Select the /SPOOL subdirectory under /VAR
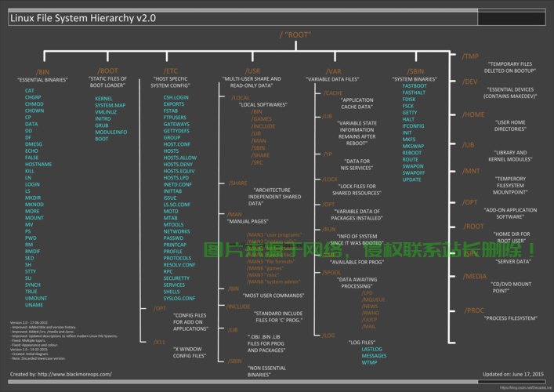The image size is (554, 392). (332, 272)
